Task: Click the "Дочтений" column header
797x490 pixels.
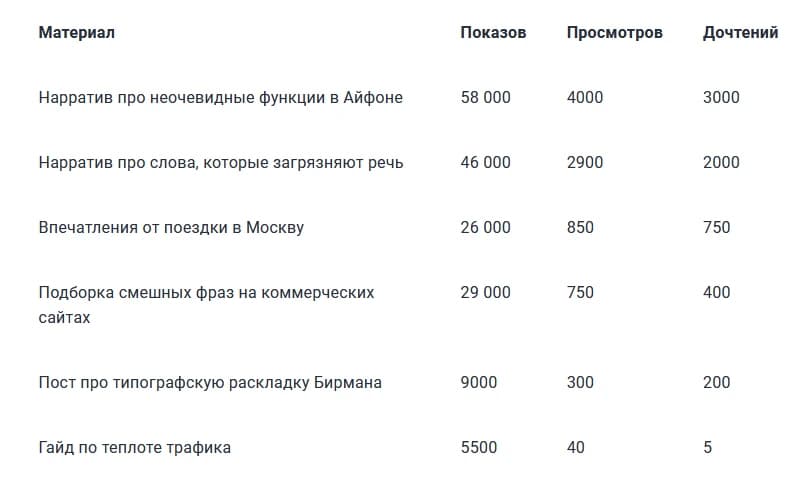Action: 740,33
